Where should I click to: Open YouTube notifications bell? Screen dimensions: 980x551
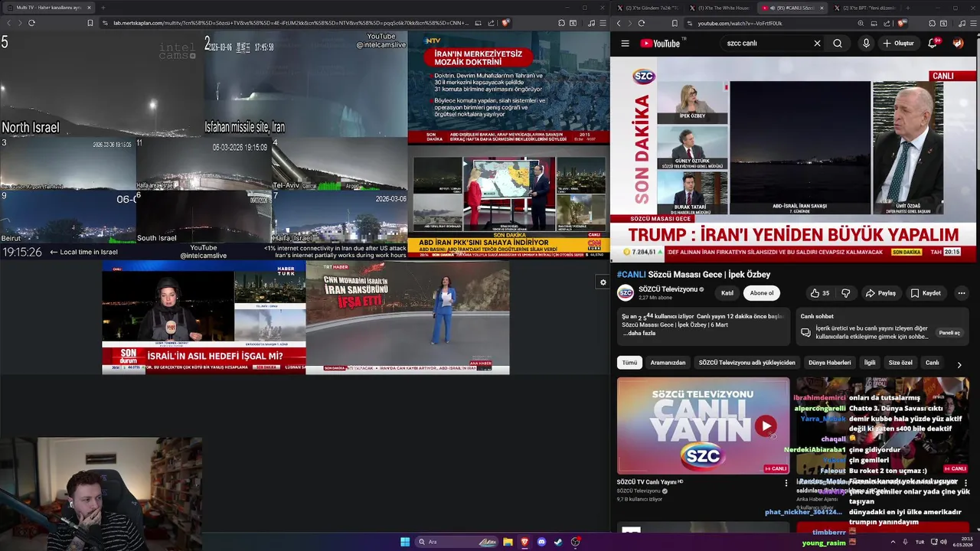tap(933, 44)
